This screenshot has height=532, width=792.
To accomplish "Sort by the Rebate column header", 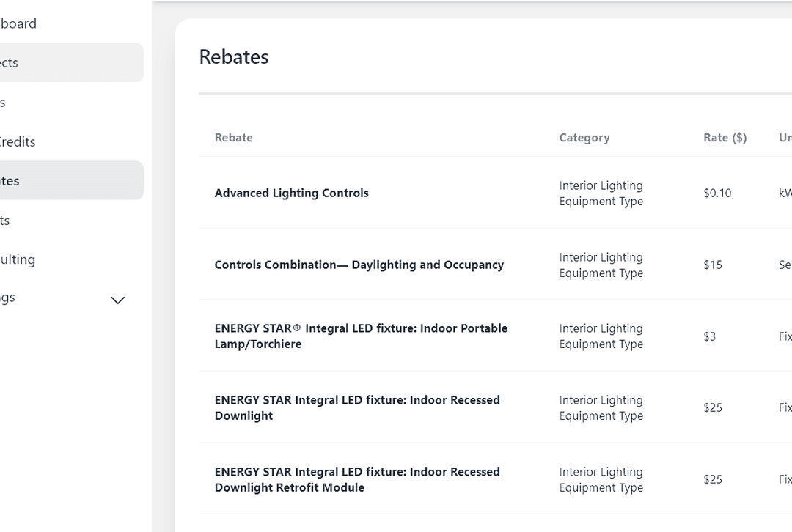I will pyautogui.click(x=233, y=138).
